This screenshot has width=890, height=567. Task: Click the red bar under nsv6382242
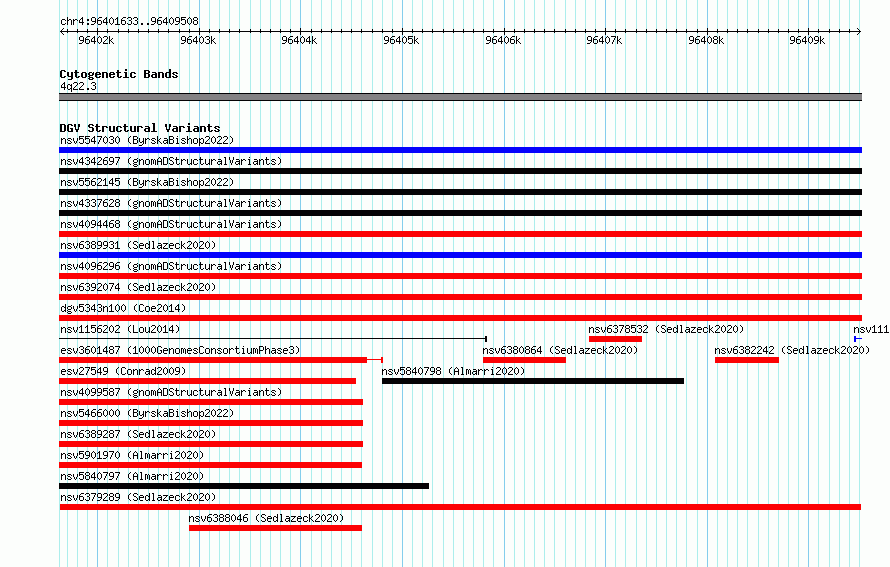(747, 360)
